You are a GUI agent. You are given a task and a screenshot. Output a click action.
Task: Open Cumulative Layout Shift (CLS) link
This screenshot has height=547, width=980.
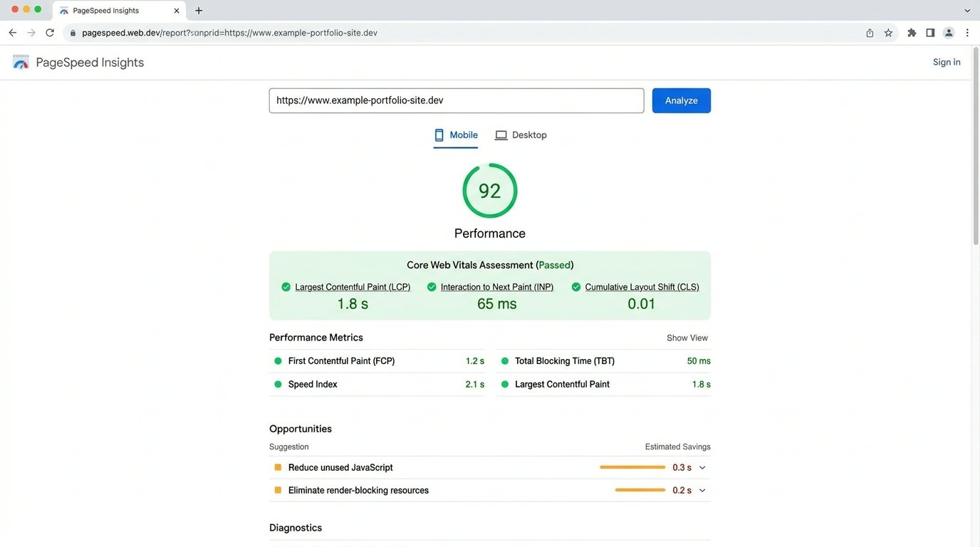coord(642,287)
